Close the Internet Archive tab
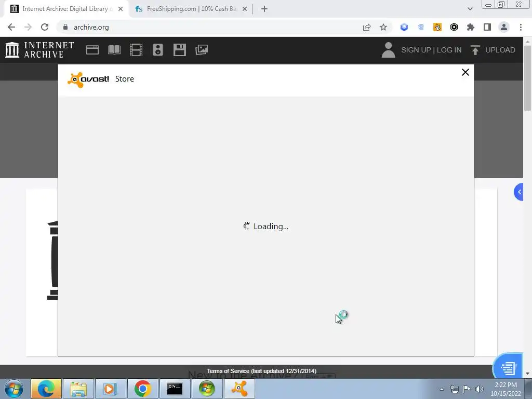This screenshot has height=399, width=532. (121, 9)
